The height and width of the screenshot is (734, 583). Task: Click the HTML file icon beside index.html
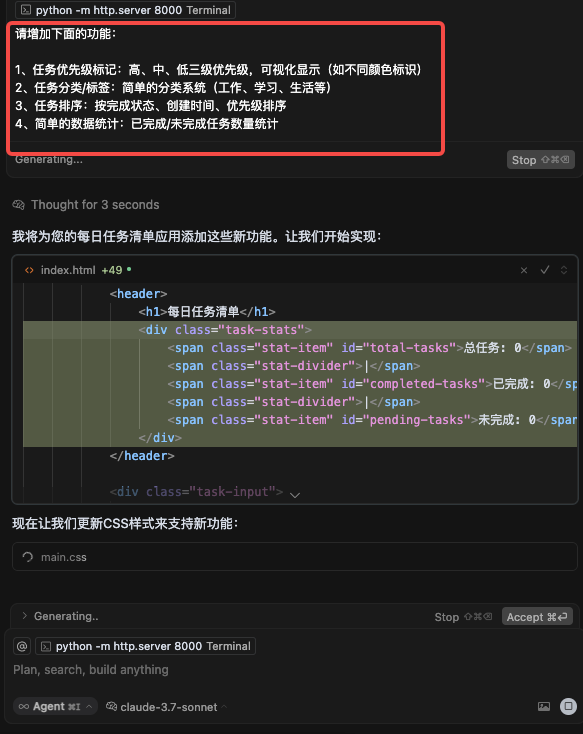click(29, 270)
